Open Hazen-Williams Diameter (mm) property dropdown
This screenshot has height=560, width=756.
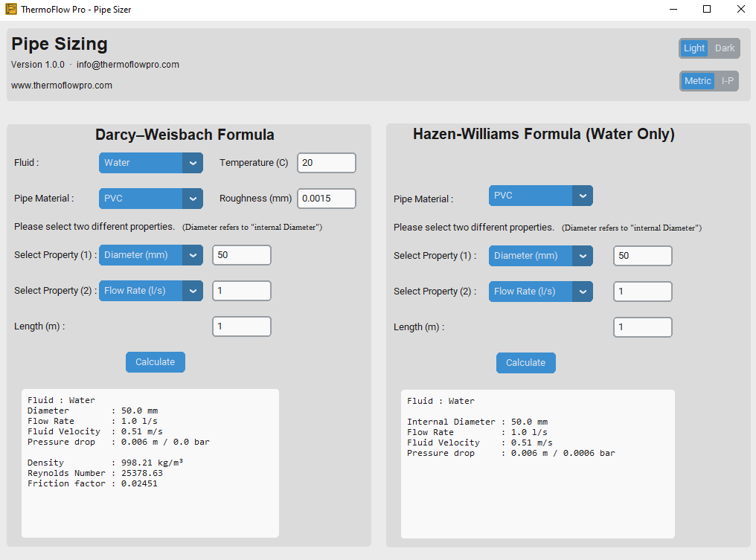540,256
